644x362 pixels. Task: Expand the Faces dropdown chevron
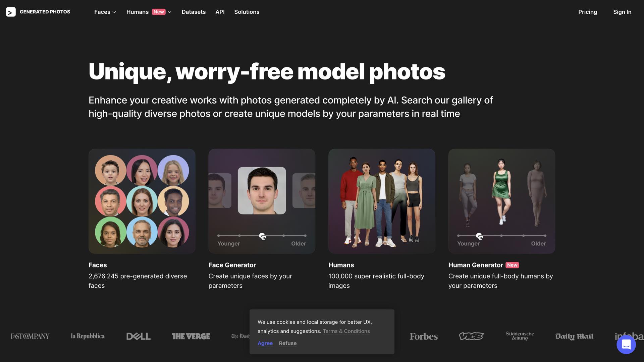[114, 12]
